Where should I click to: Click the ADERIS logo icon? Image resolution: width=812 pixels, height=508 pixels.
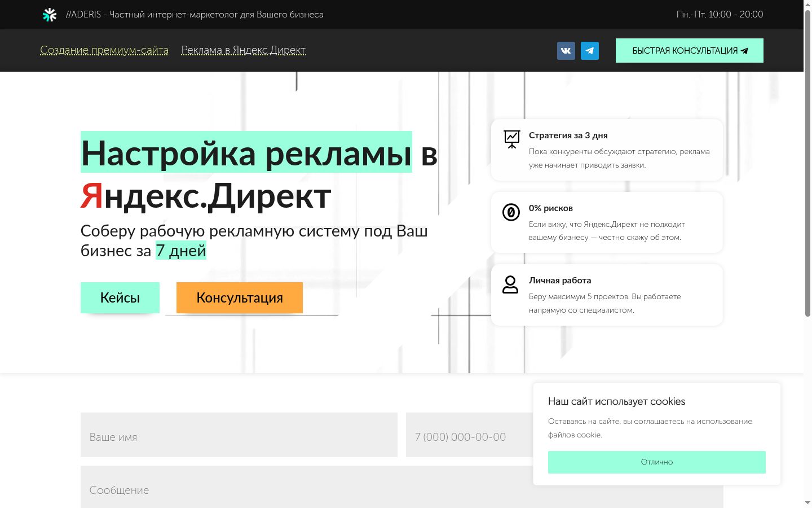point(50,15)
